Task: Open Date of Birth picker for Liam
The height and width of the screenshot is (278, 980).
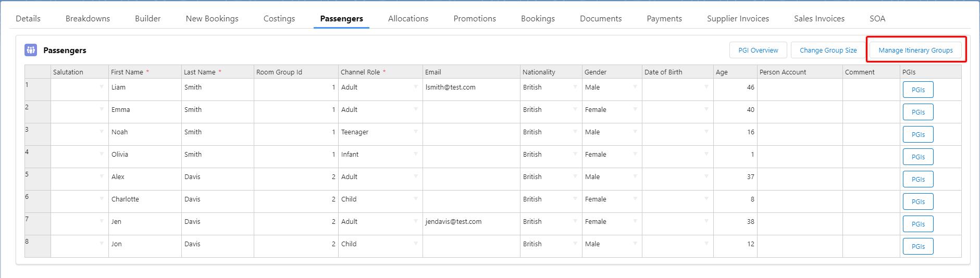Action: coord(706,87)
